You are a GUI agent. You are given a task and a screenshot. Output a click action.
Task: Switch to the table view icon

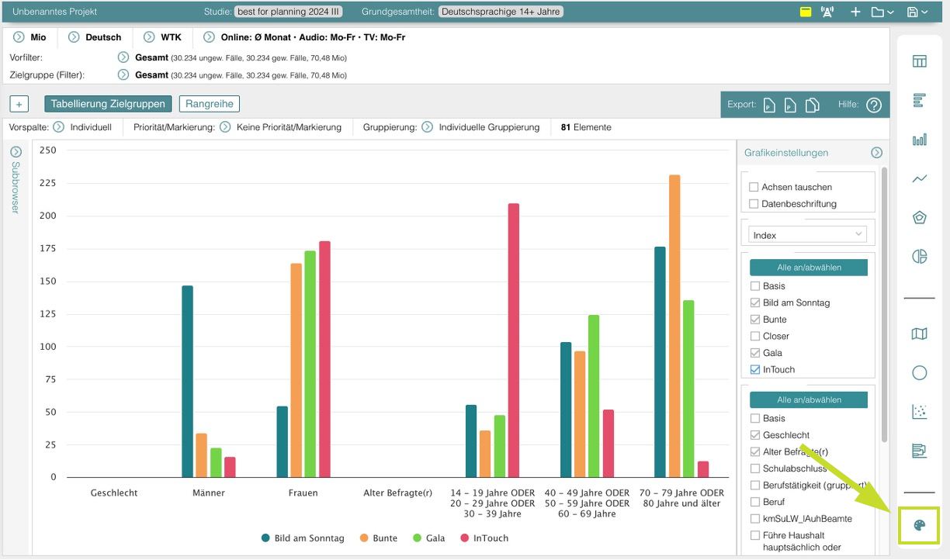tap(920, 61)
